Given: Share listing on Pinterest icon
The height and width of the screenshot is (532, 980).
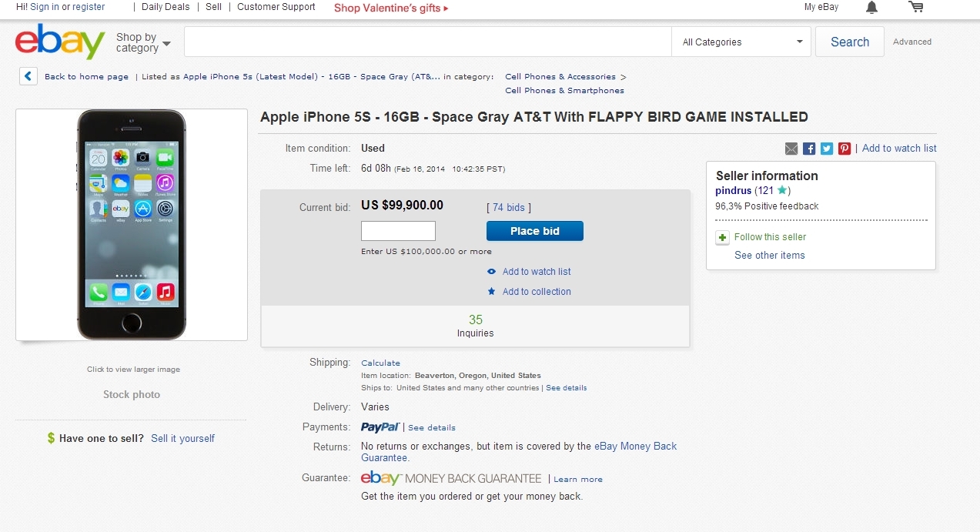Looking at the screenshot, I should click(845, 149).
